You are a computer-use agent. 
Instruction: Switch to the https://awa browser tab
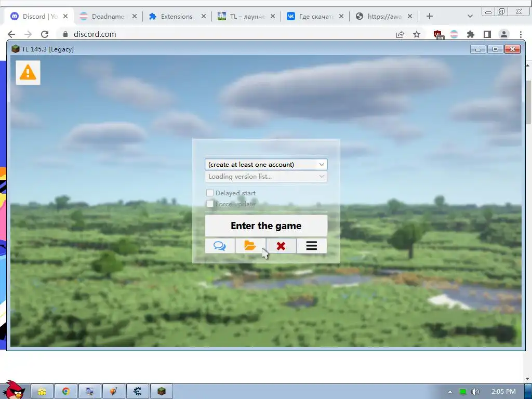pos(384,16)
